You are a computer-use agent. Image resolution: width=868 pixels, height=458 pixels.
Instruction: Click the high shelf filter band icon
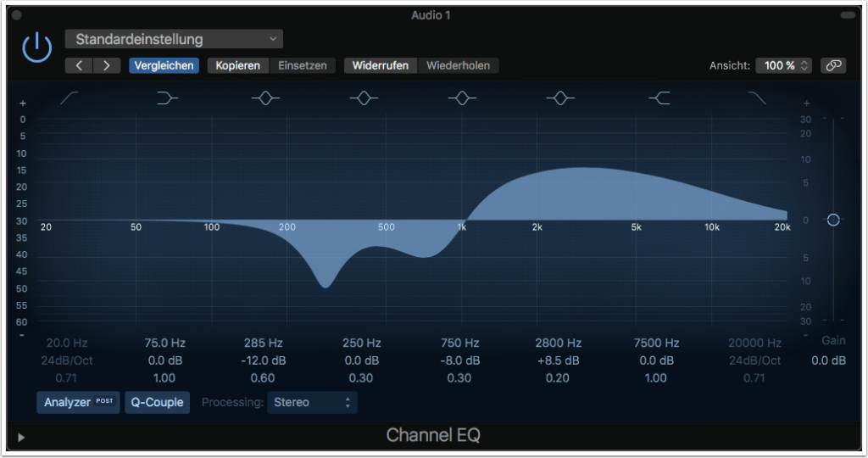click(659, 99)
